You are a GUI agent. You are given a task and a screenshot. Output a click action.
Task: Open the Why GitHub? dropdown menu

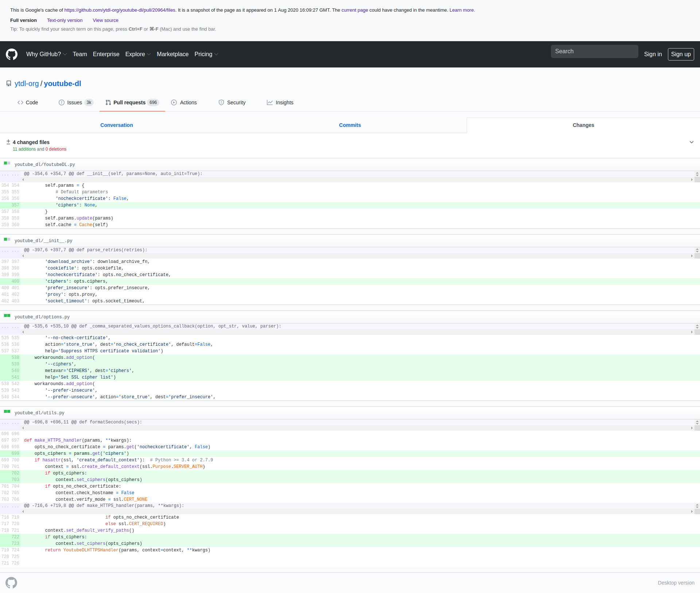pos(46,54)
